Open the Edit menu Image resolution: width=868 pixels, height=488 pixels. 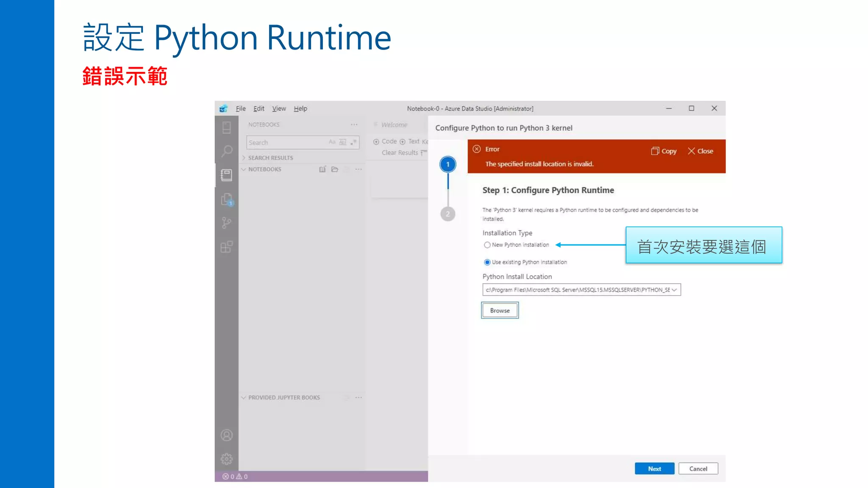pos(259,108)
